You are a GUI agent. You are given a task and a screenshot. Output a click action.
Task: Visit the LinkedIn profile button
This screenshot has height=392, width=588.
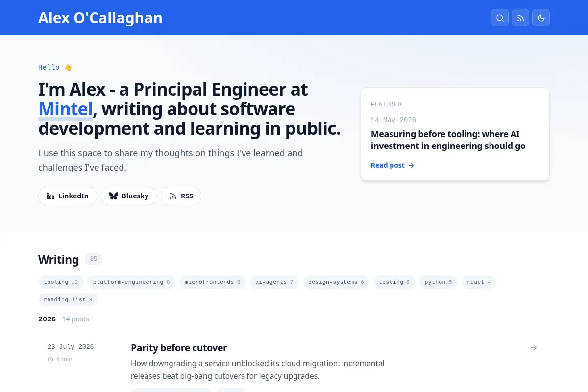coord(68,196)
